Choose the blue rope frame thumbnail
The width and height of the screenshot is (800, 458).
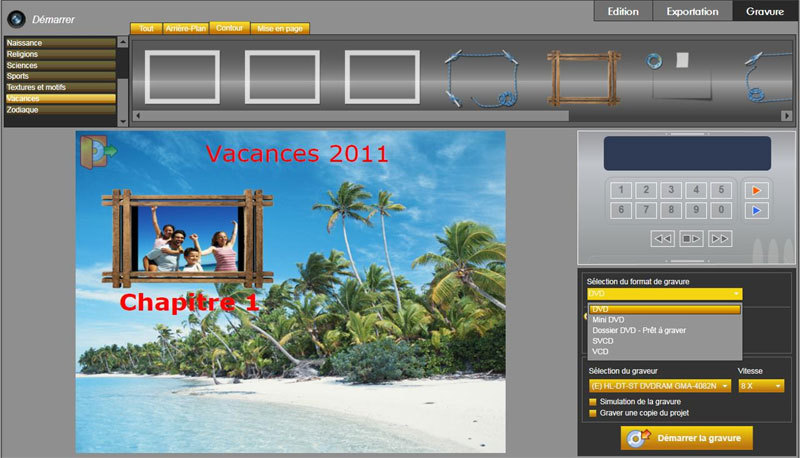click(482, 78)
